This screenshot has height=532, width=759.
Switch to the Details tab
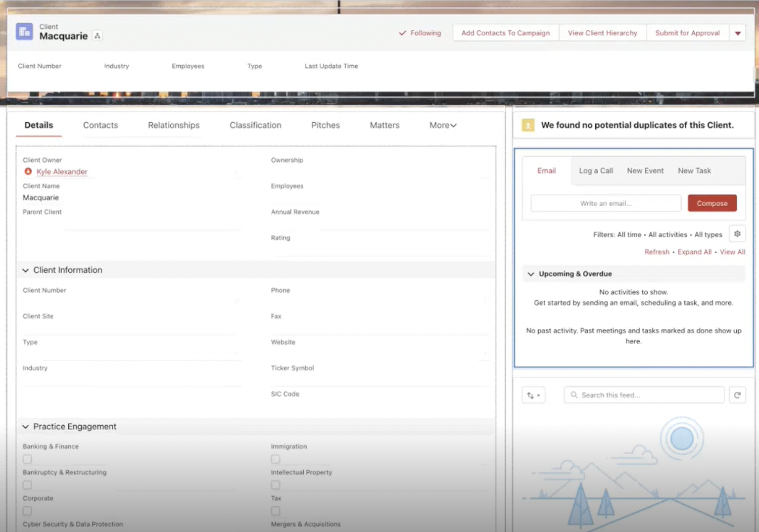point(39,125)
